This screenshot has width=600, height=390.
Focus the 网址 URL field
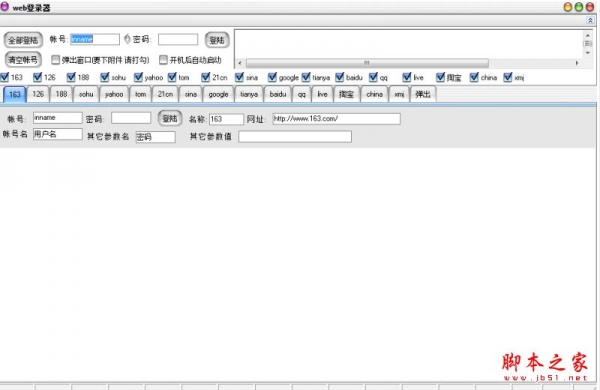[x=336, y=119]
